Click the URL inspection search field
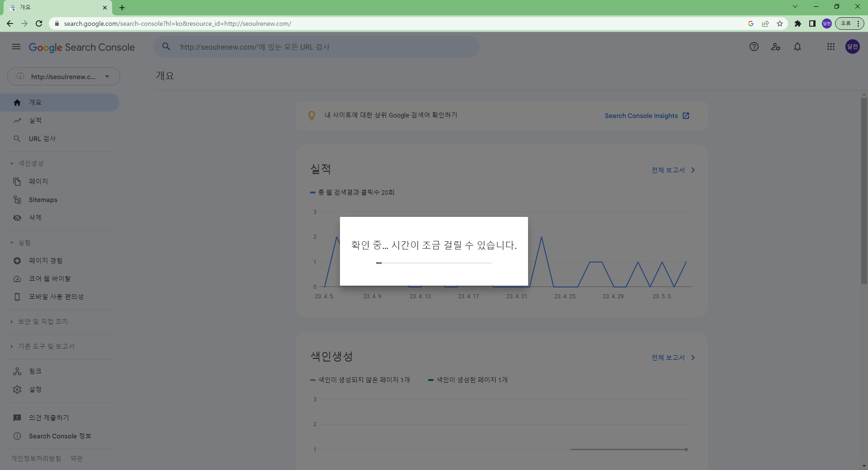 [316, 47]
